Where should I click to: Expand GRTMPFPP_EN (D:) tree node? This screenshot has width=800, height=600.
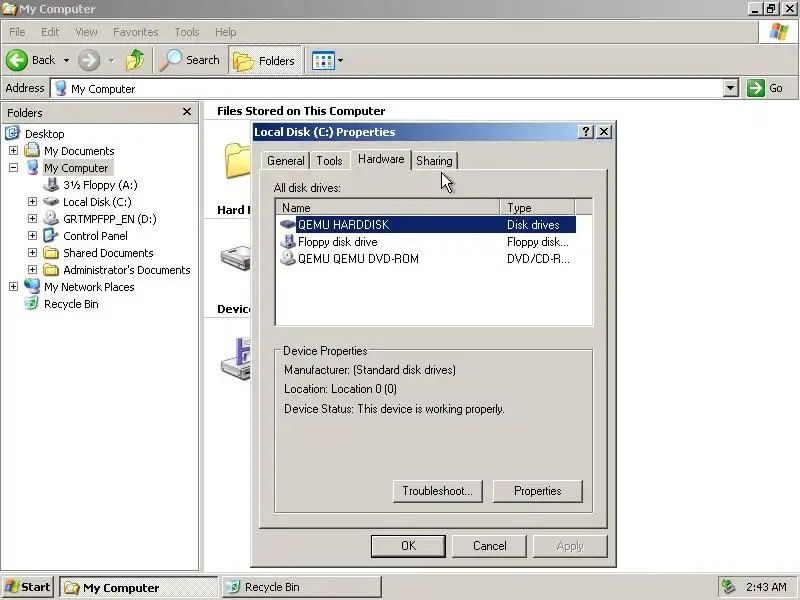[x=32, y=218]
